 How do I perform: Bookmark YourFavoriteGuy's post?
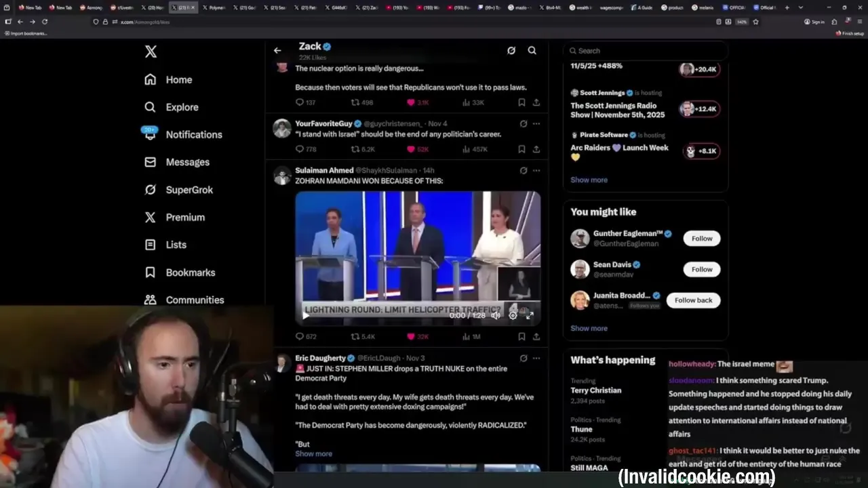pos(521,149)
